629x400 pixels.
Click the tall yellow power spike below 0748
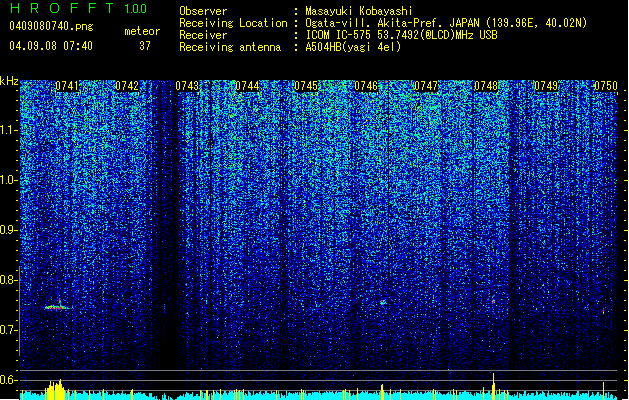coord(494,386)
